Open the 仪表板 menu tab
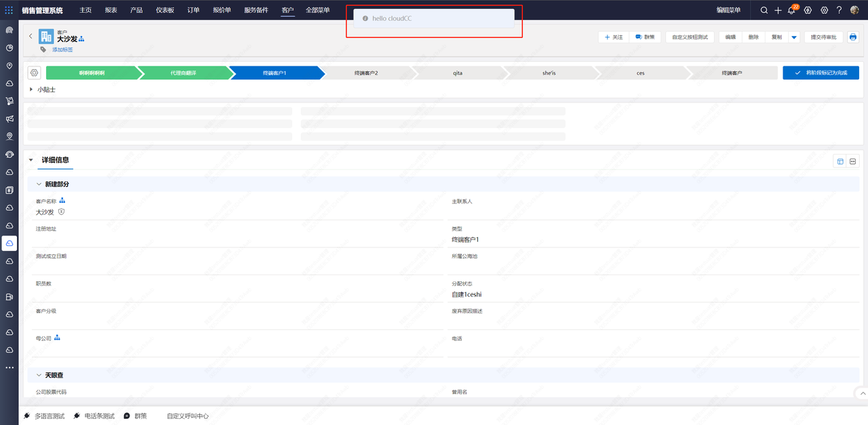This screenshot has height=425, width=868. tap(165, 10)
